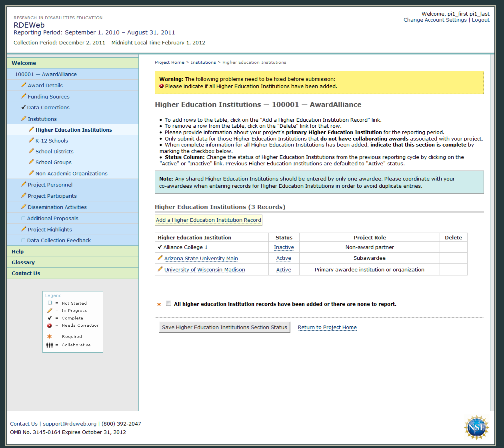Open the Welcome sidebar section
504x448 pixels.
tap(24, 63)
